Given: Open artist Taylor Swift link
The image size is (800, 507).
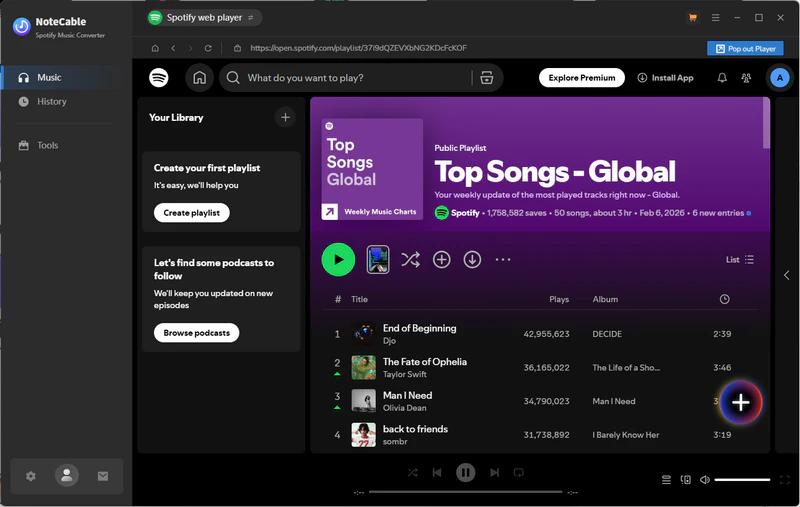Looking at the screenshot, I should tap(405, 374).
